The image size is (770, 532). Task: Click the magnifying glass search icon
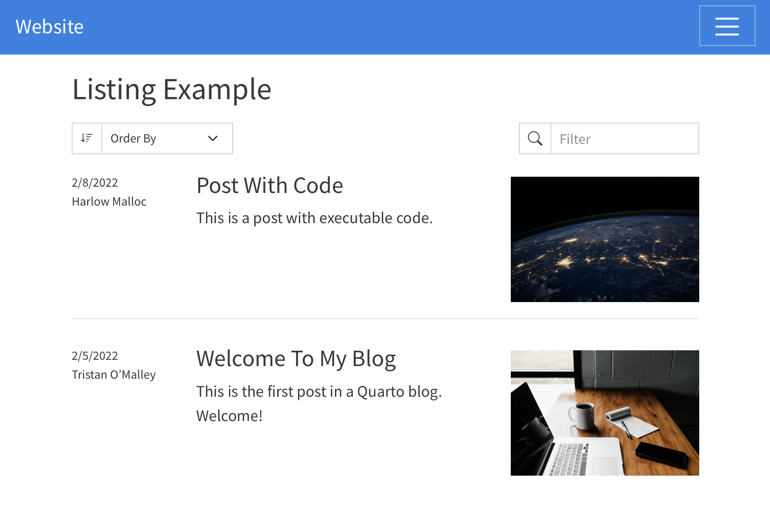535,138
